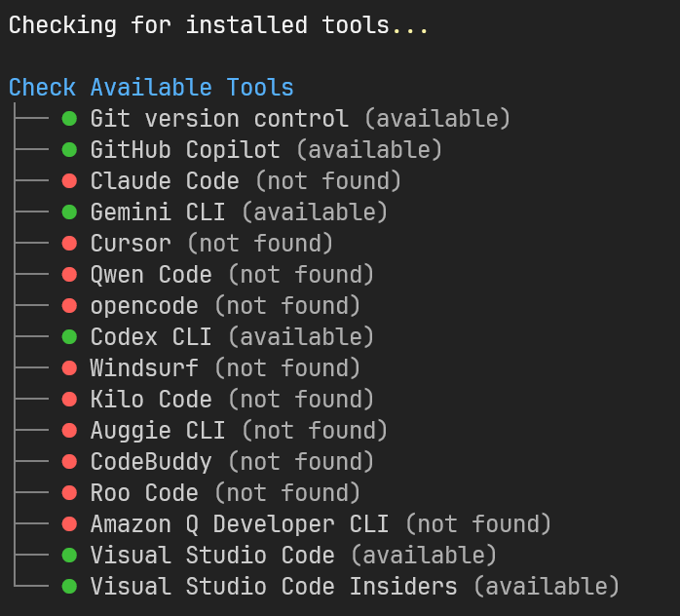Click the CodeBuddy entry text
The height and width of the screenshot is (616, 680).
click(x=151, y=462)
